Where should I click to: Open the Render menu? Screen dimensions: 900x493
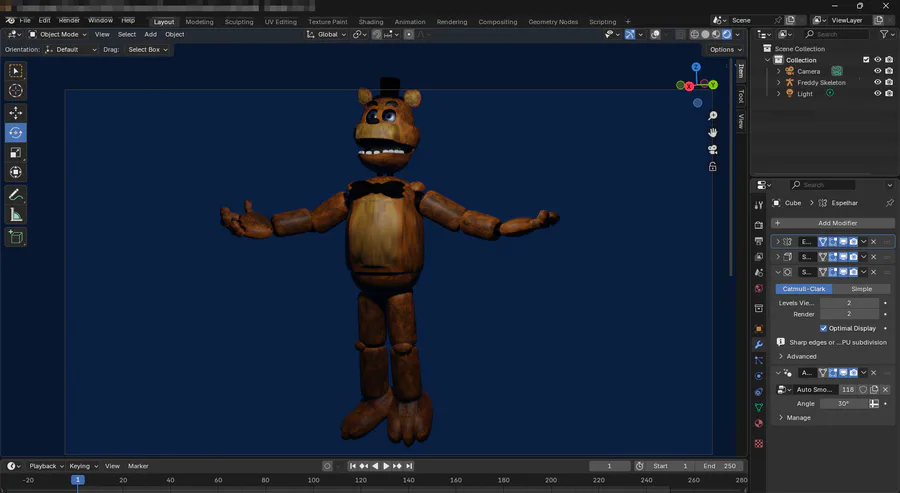(x=69, y=20)
